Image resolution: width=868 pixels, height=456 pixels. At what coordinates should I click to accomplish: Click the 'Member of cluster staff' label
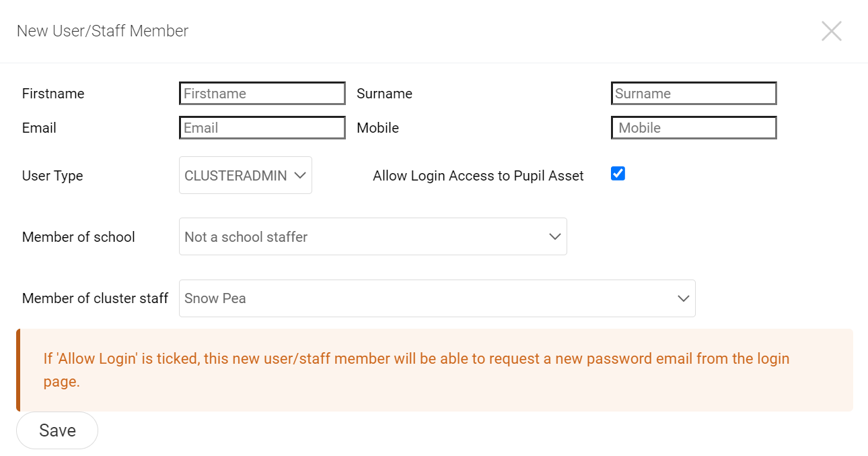[x=95, y=298]
